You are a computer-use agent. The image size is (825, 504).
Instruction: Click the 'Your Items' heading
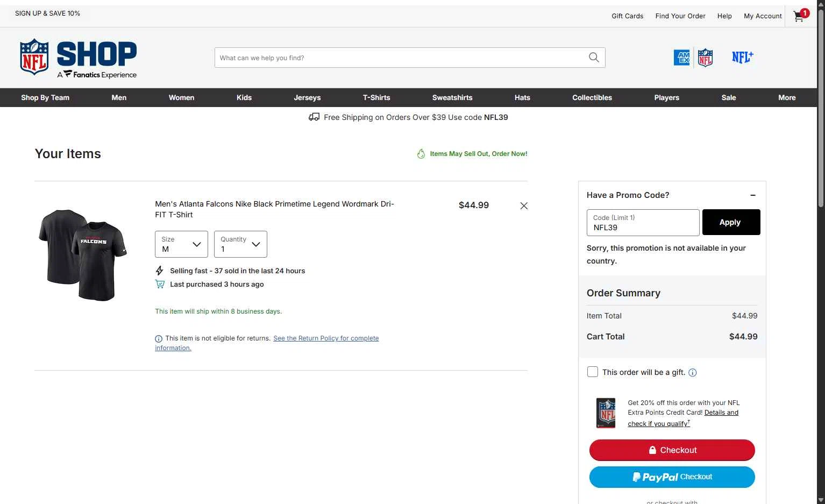tap(68, 154)
